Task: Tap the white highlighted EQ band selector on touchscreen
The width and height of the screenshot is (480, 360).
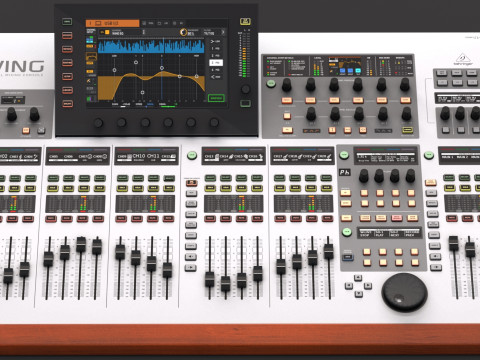Action: point(216,63)
